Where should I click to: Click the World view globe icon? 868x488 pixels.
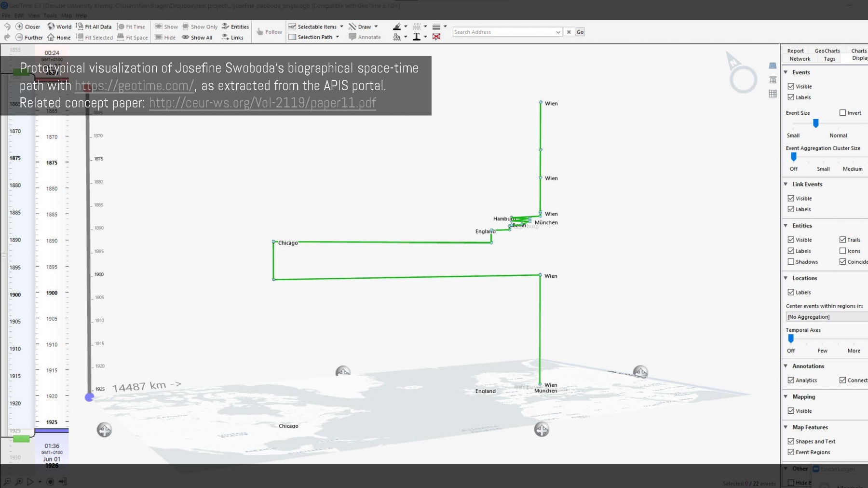tap(51, 27)
